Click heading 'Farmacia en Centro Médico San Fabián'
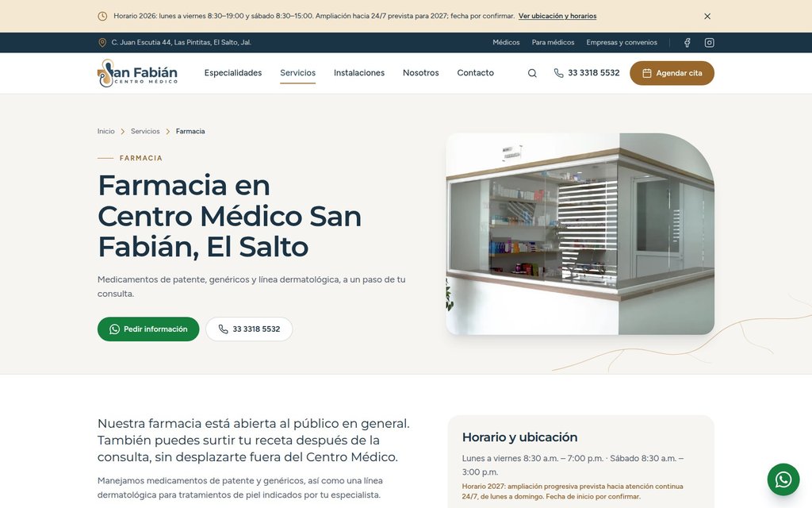The width and height of the screenshot is (812, 508). click(229, 216)
